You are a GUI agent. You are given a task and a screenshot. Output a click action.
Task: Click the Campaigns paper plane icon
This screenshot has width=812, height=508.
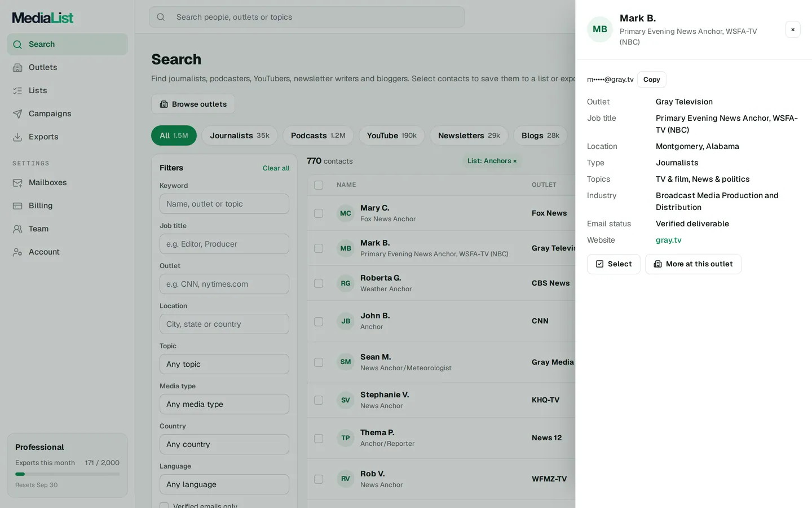(17, 114)
